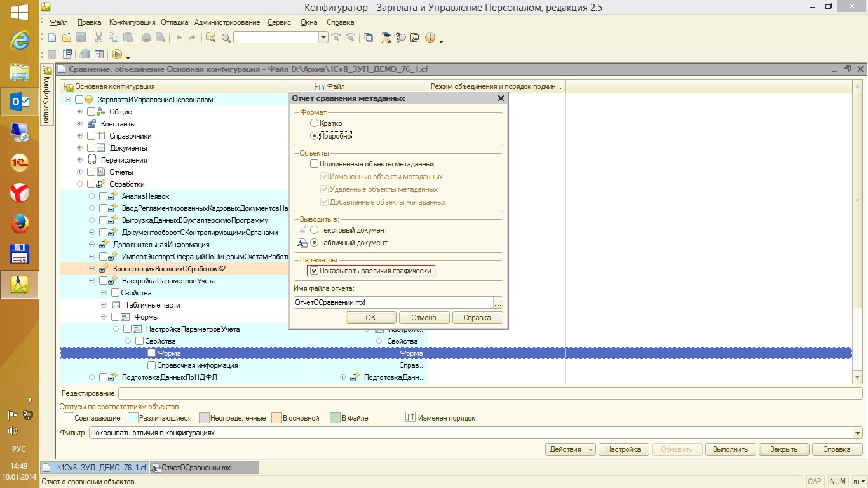This screenshot has width=868, height=488.
Task: Open help contents document icon
Action: tap(415, 38)
